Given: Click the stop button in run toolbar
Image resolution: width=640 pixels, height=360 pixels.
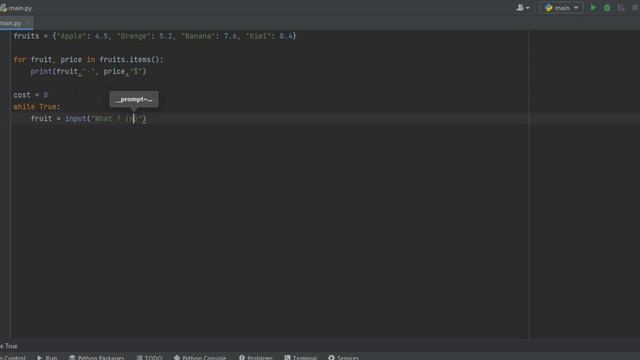Looking at the screenshot, I should pos(635,8).
